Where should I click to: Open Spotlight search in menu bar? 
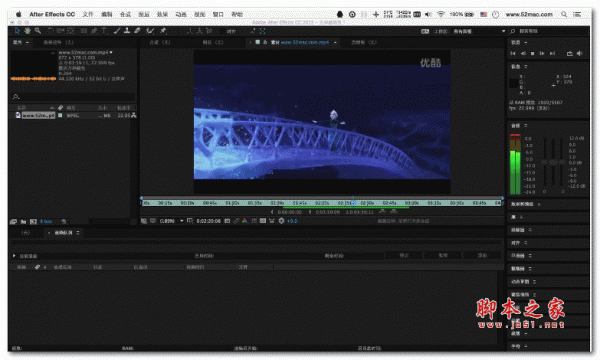point(564,15)
